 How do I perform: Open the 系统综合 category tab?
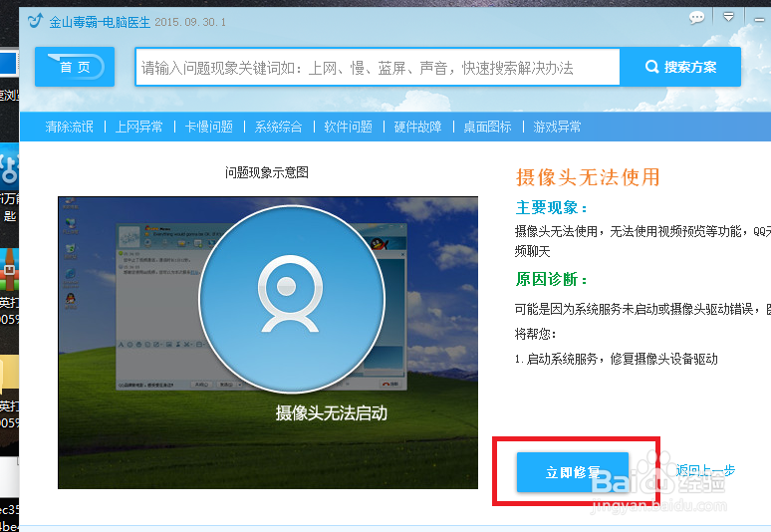coord(278,127)
